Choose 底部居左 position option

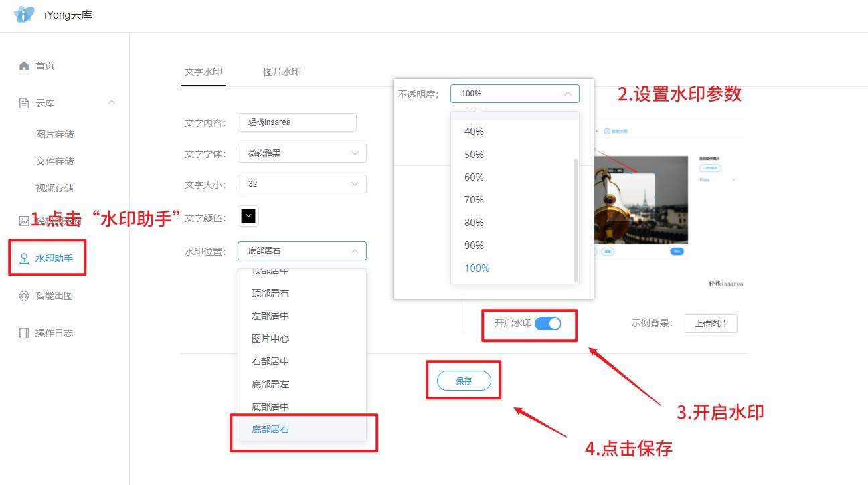click(x=302, y=384)
